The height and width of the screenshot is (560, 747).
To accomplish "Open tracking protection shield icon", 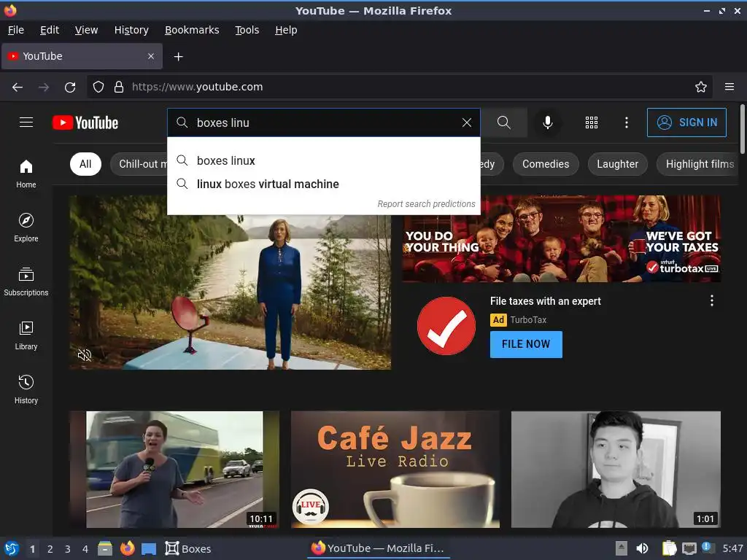I will (x=98, y=87).
